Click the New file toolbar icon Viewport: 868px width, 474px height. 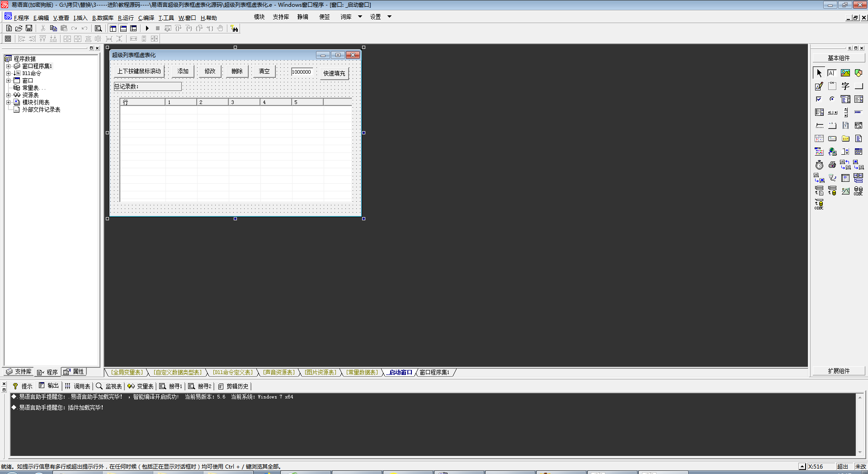(9, 28)
